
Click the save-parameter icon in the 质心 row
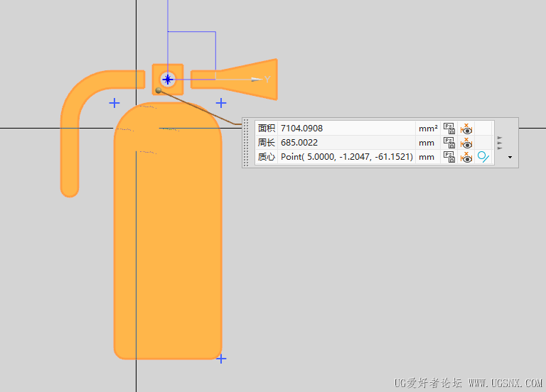tap(449, 157)
